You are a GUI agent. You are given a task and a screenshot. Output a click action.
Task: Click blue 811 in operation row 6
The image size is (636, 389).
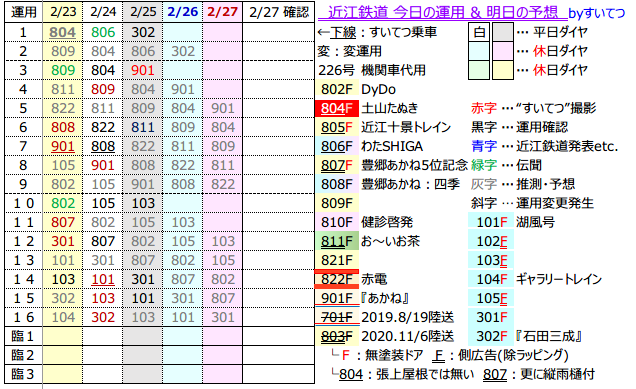143,127
